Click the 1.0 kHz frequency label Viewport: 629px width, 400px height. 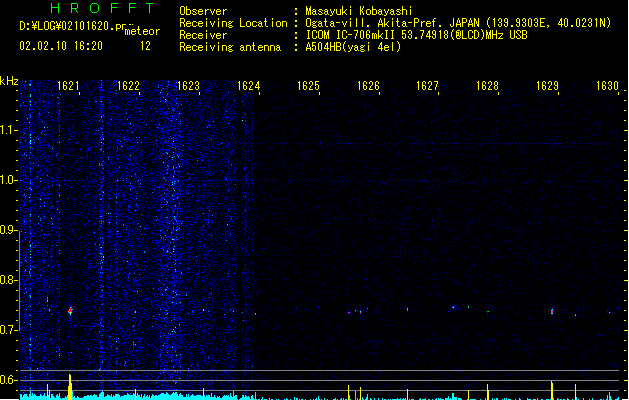[8, 180]
